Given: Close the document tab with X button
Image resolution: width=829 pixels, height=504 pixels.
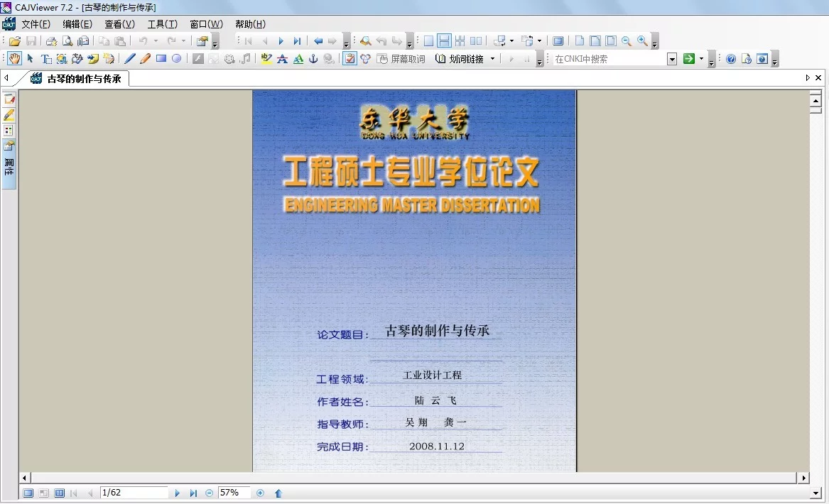Looking at the screenshot, I should tap(818, 78).
